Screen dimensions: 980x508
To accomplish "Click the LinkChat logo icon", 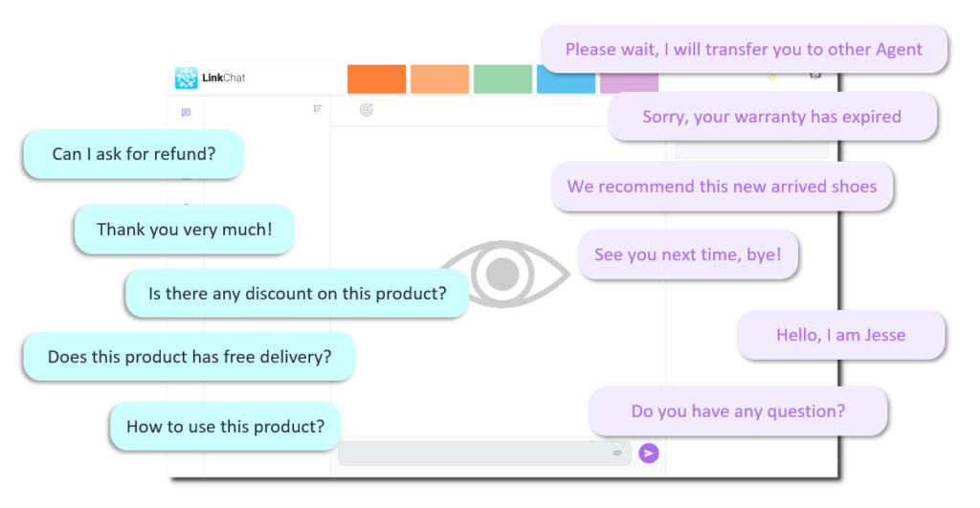I will pyautogui.click(x=187, y=77).
